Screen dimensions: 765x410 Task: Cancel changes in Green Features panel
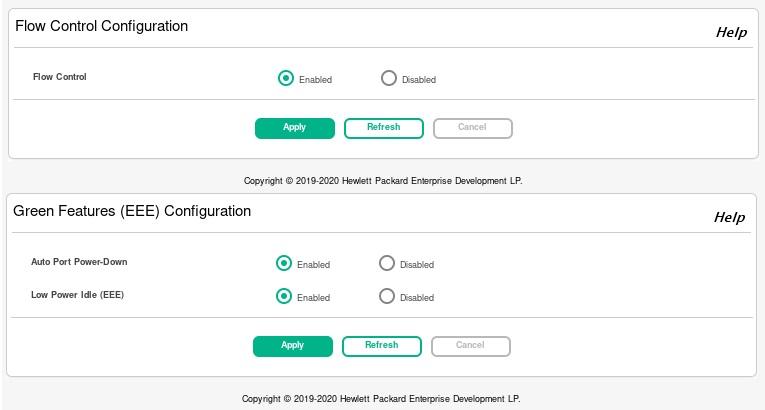(x=470, y=346)
